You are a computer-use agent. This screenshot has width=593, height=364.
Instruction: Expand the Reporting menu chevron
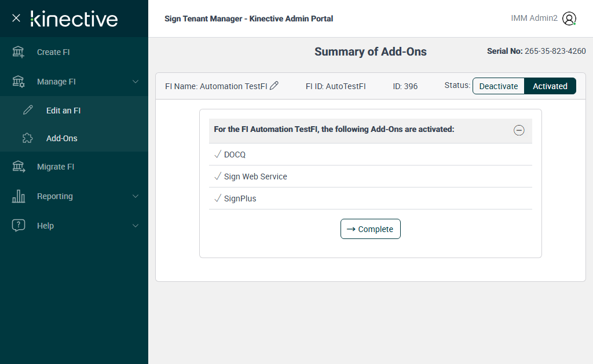point(136,196)
